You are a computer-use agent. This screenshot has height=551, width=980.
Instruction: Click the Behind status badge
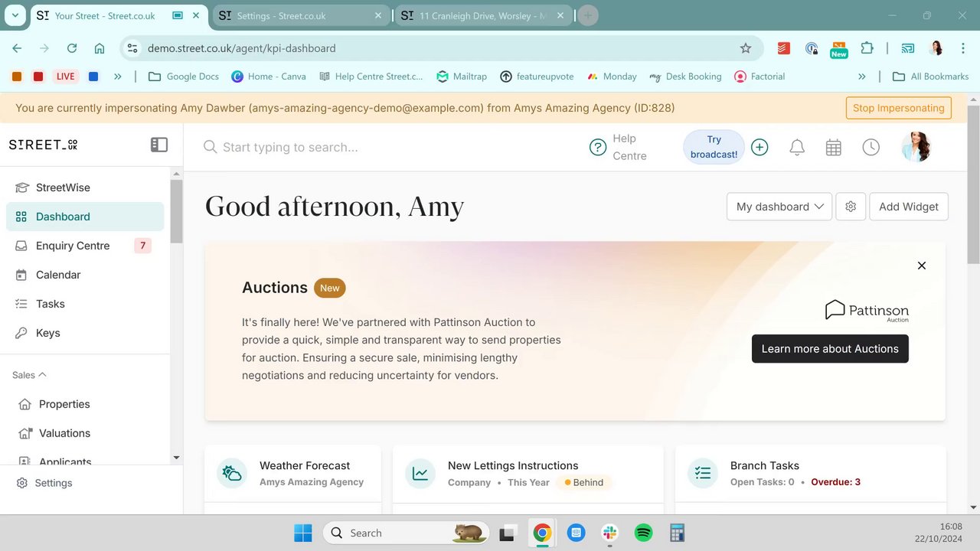coord(584,483)
